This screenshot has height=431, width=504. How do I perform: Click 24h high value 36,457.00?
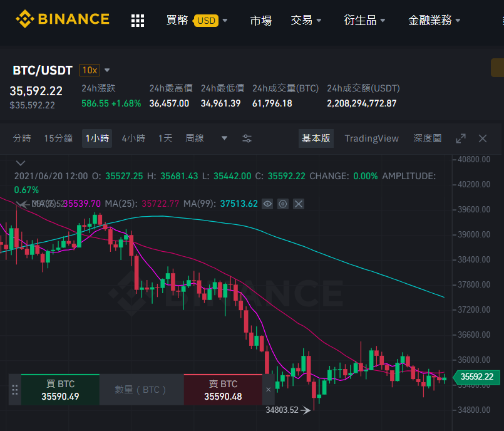(169, 103)
